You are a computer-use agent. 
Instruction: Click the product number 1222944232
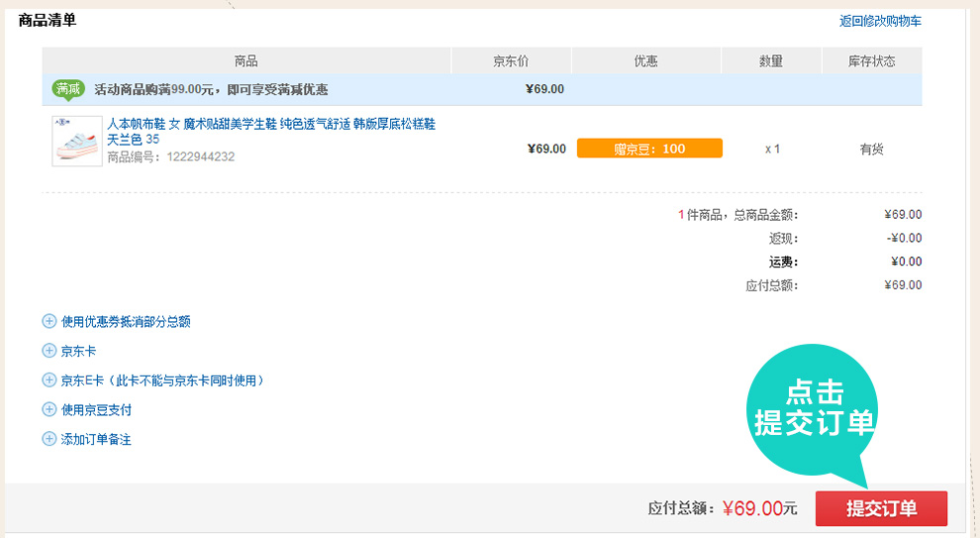[201, 157]
